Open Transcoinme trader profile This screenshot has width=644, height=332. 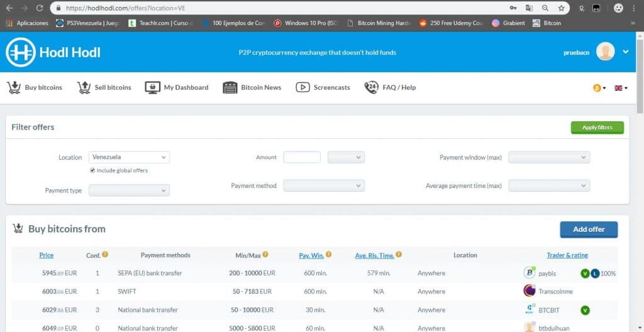(x=555, y=291)
